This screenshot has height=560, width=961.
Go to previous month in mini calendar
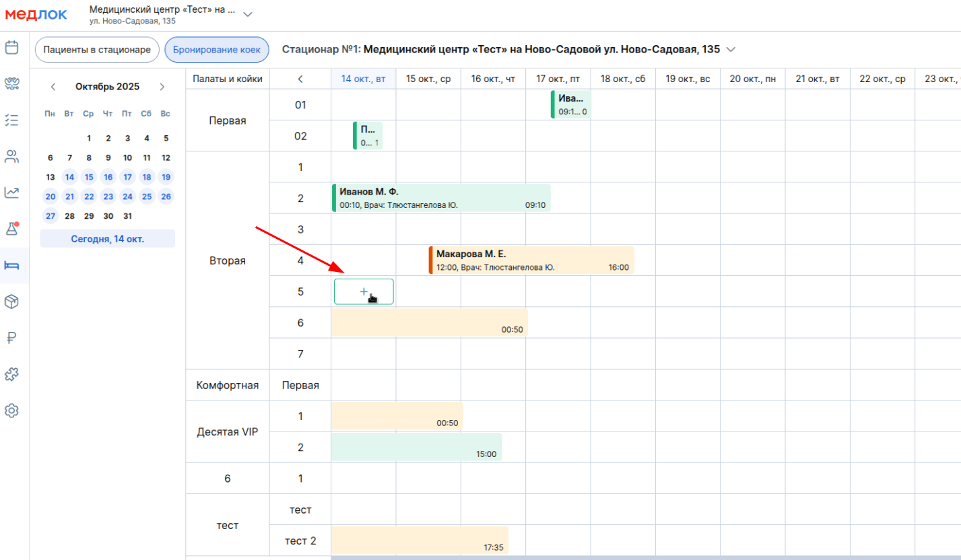pos(53,87)
